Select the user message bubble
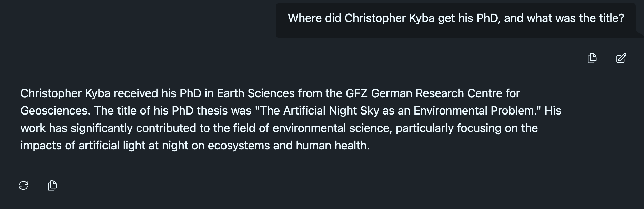The image size is (644, 209). (456, 20)
